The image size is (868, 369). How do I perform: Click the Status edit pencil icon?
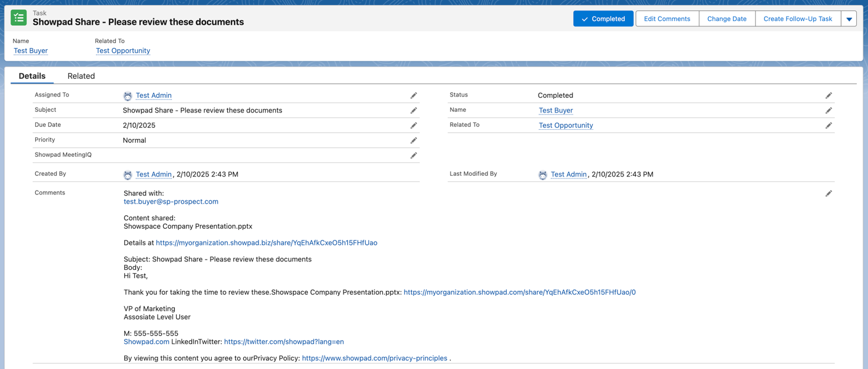point(829,95)
